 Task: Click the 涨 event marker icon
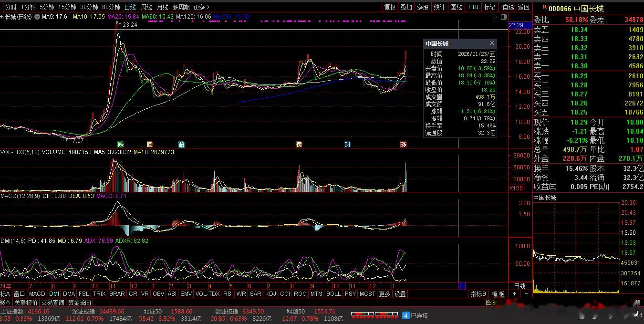[404, 144]
